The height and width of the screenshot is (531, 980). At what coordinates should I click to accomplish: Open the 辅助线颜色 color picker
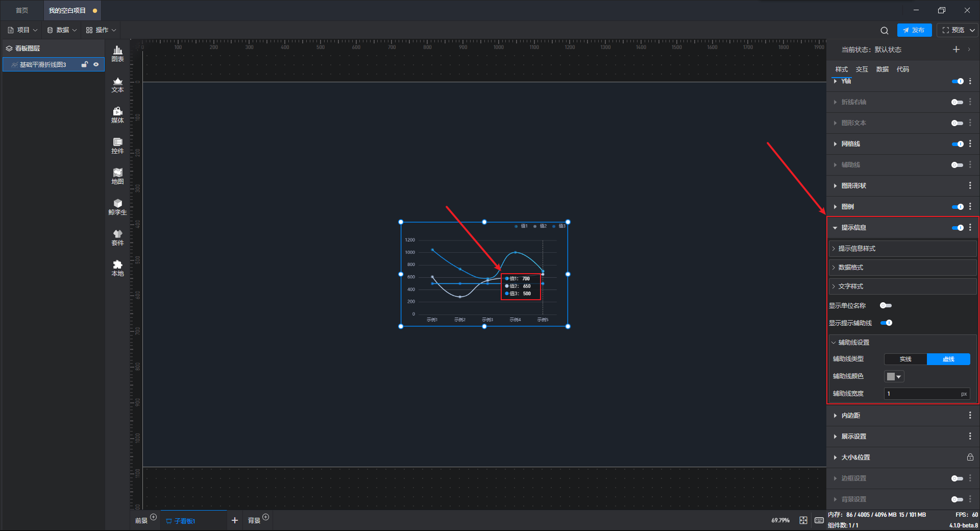coord(894,377)
